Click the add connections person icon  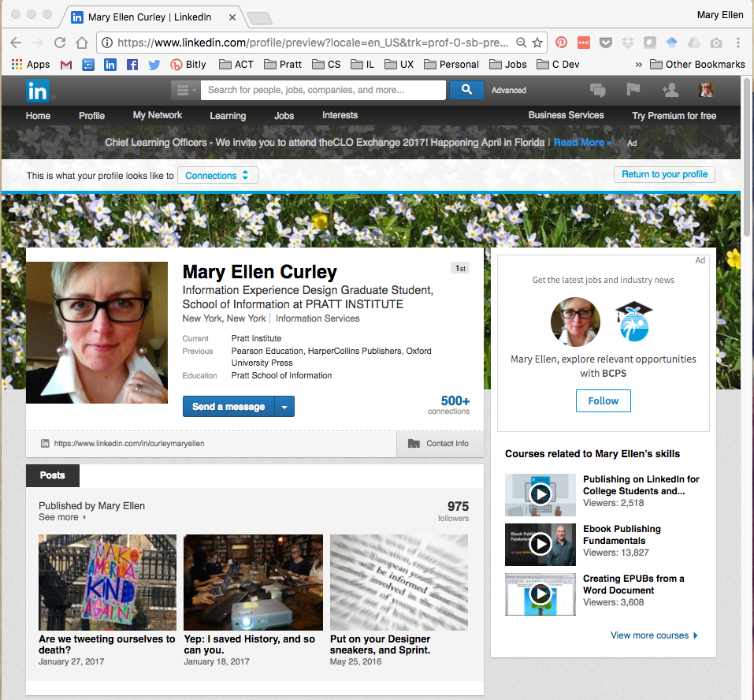[670, 90]
